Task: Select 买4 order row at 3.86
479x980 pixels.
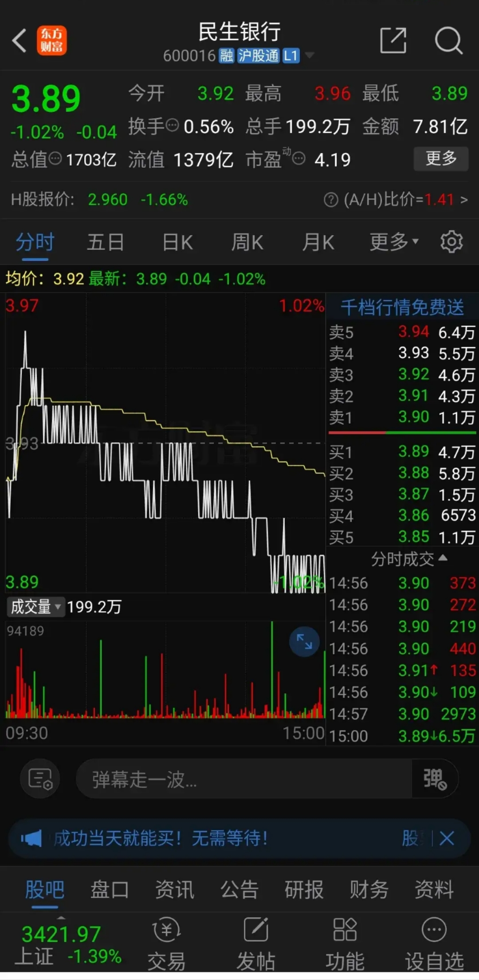Action: tap(402, 515)
